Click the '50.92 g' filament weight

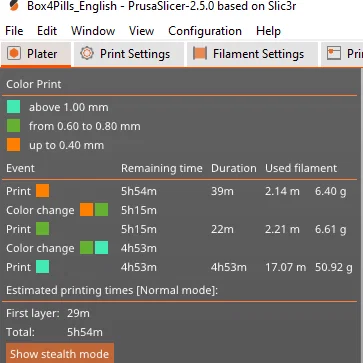point(334,267)
